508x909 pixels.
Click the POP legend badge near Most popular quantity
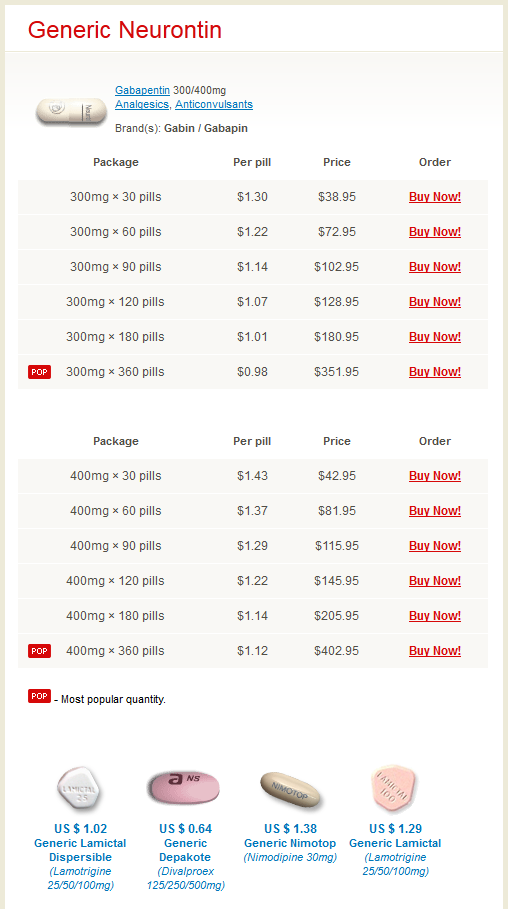(x=39, y=696)
